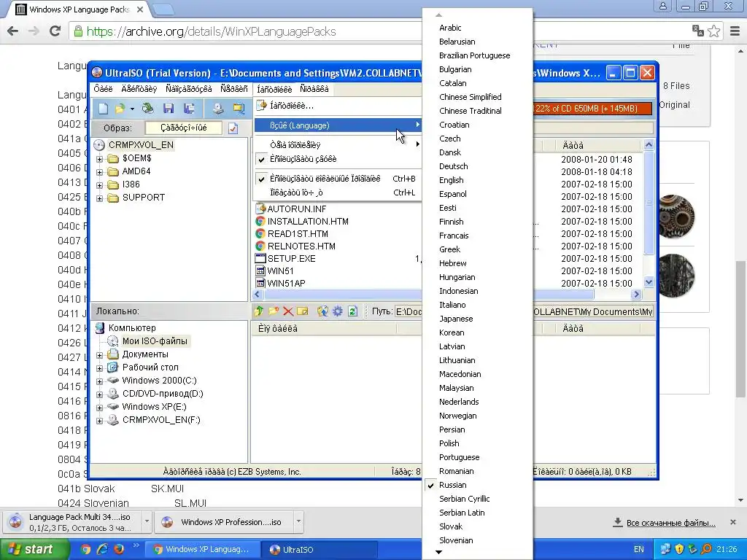Click the folder-with-globe icon in local toolbar
The image size is (747, 560).
(x=322, y=311)
